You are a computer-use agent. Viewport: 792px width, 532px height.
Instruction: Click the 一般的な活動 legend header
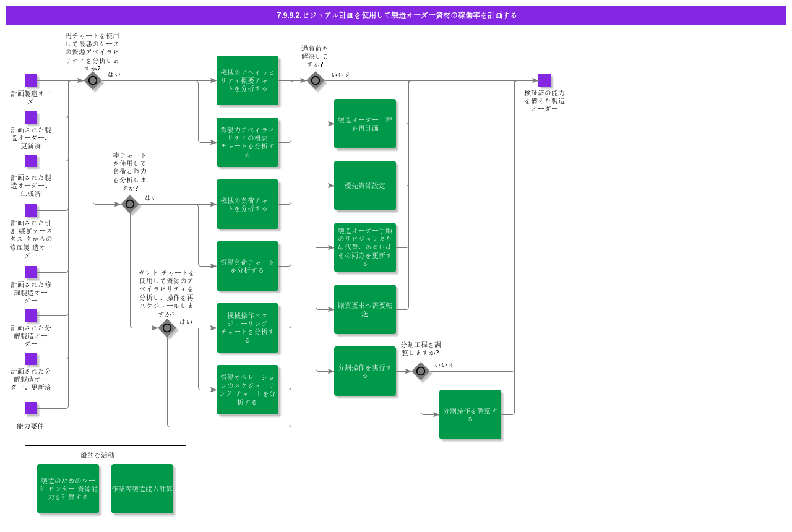pos(94,455)
